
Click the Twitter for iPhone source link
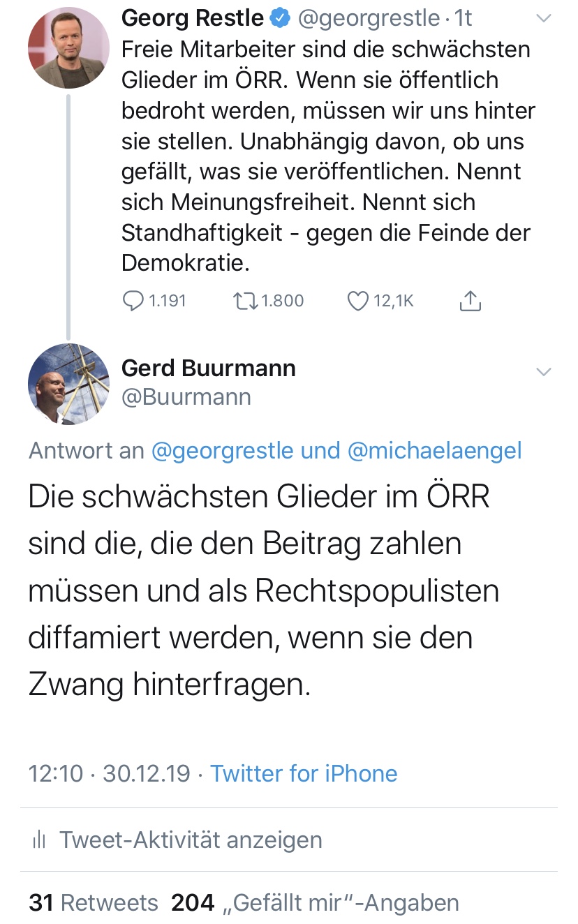[304, 773]
